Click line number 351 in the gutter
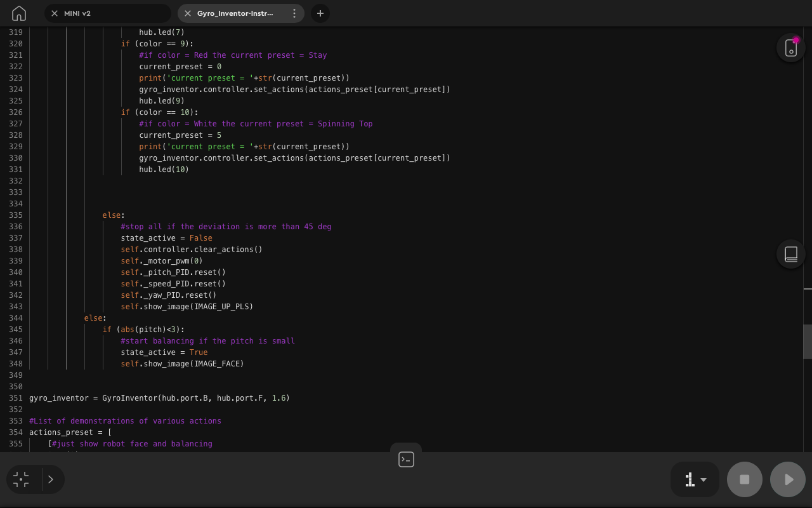 pyautogui.click(x=16, y=398)
